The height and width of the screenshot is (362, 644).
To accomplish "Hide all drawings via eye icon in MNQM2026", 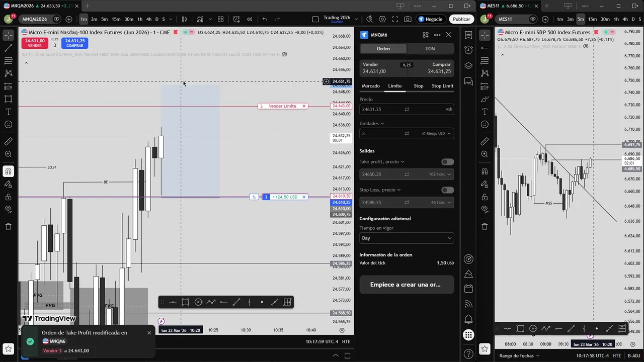I will pos(8,209).
